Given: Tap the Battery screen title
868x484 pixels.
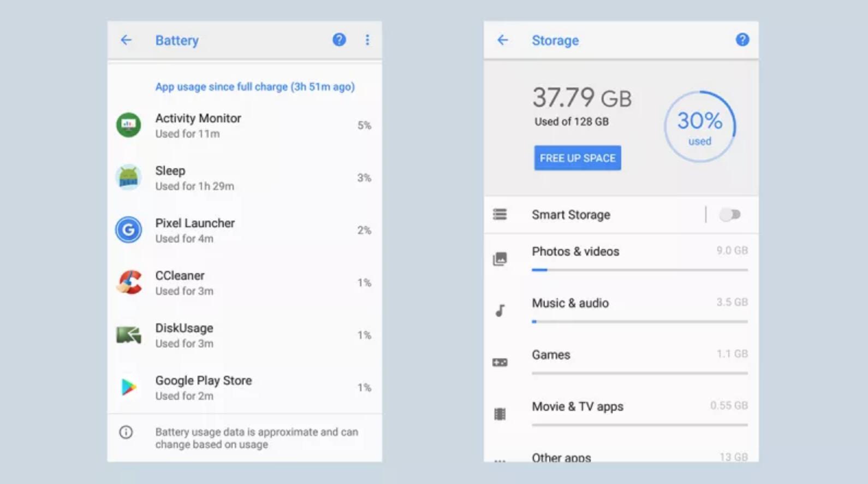Looking at the screenshot, I should click(177, 40).
